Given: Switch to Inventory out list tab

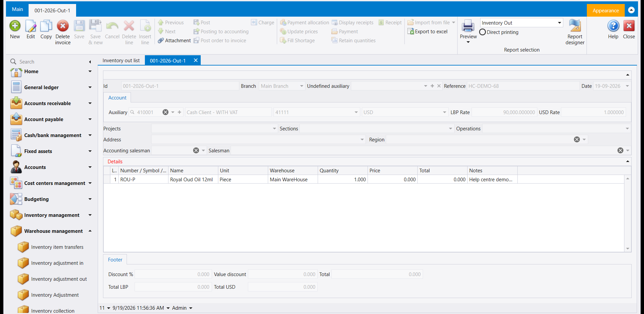Looking at the screenshot, I should (121, 61).
